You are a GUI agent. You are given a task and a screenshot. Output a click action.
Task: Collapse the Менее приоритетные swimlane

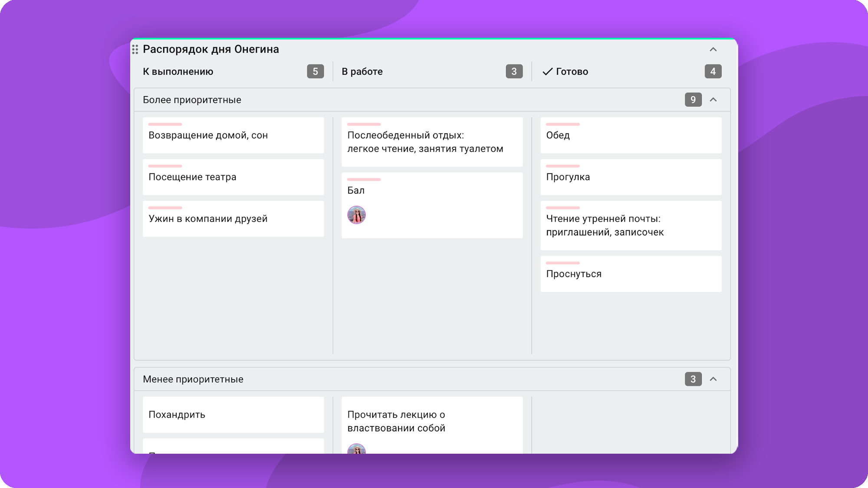[713, 379]
